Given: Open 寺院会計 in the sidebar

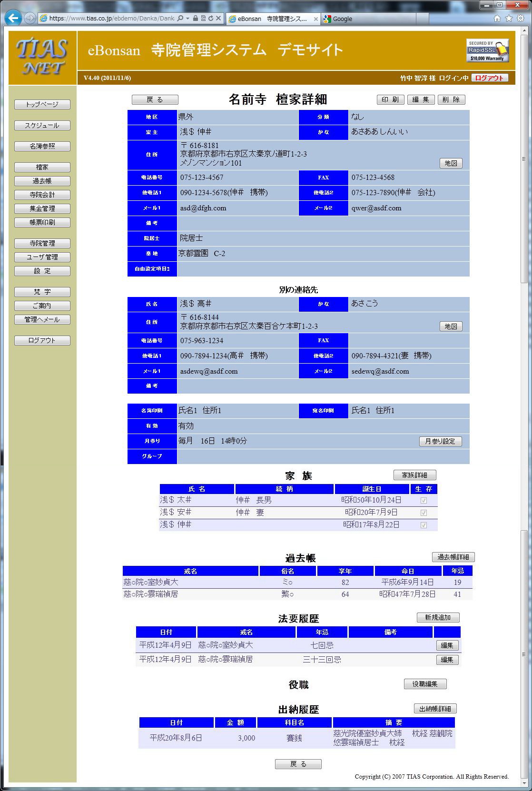Looking at the screenshot, I should click(x=42, y=195).
